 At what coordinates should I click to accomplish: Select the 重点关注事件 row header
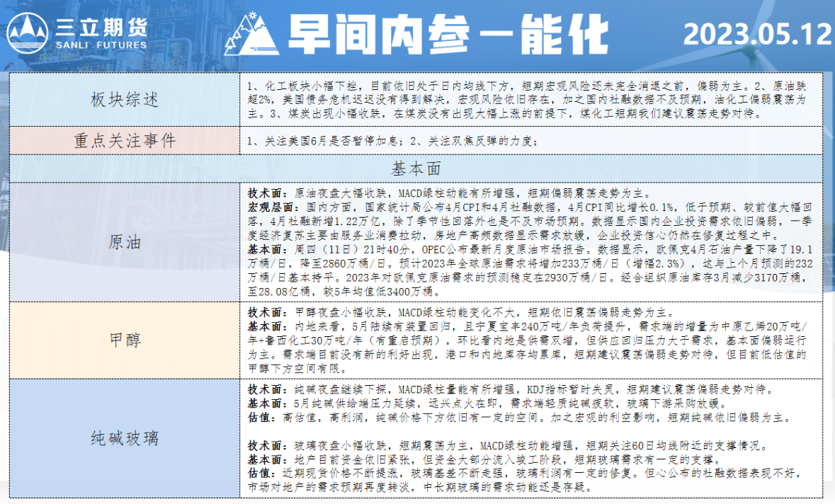125,141
